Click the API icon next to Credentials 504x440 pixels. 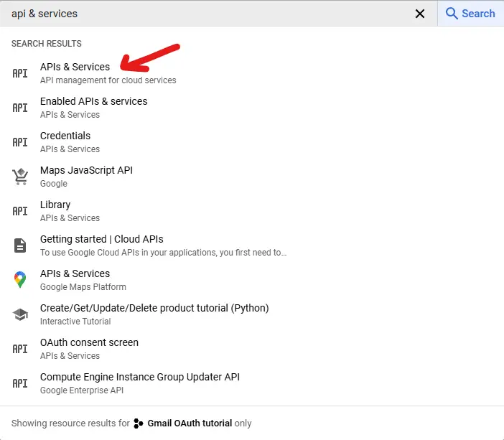[x=20, y=142]
